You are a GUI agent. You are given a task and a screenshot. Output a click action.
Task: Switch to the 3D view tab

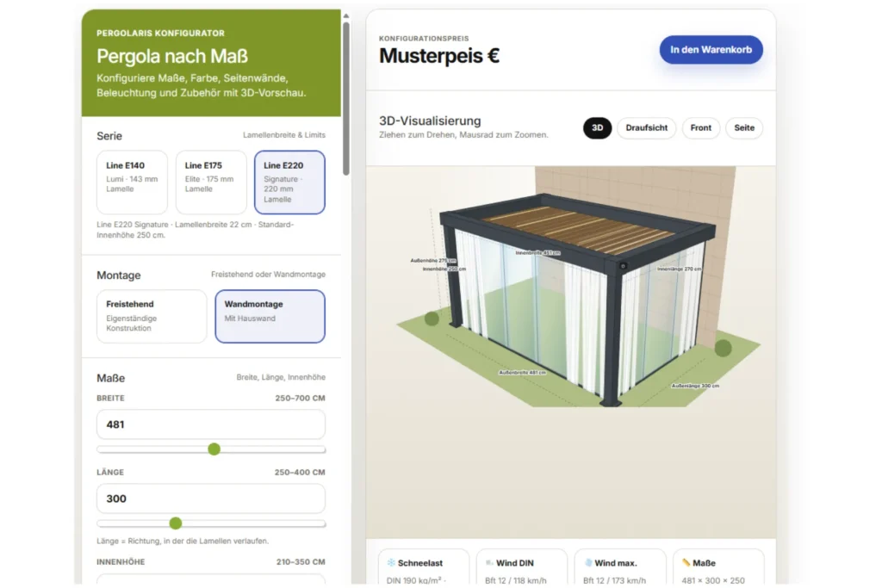(598, 127)
